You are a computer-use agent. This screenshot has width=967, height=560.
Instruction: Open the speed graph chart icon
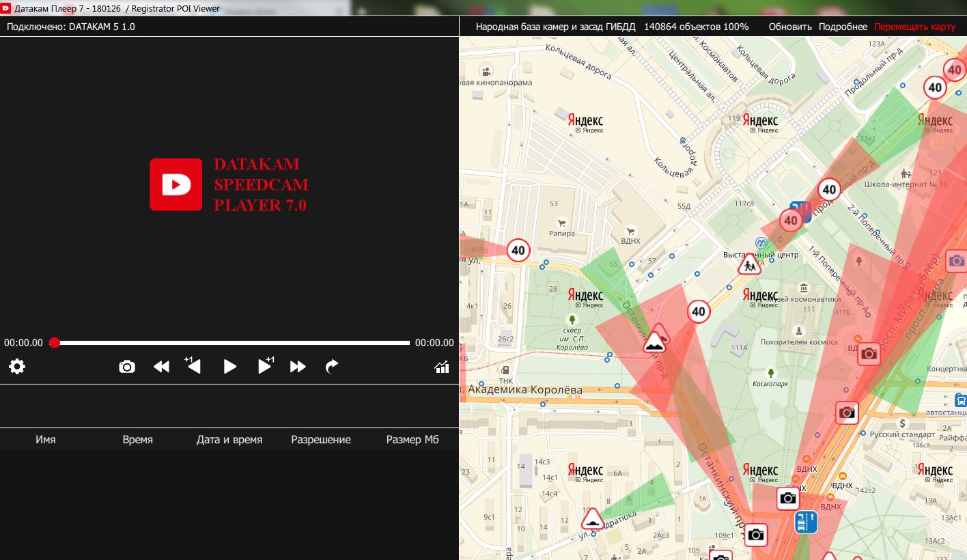tap(442, 367)
